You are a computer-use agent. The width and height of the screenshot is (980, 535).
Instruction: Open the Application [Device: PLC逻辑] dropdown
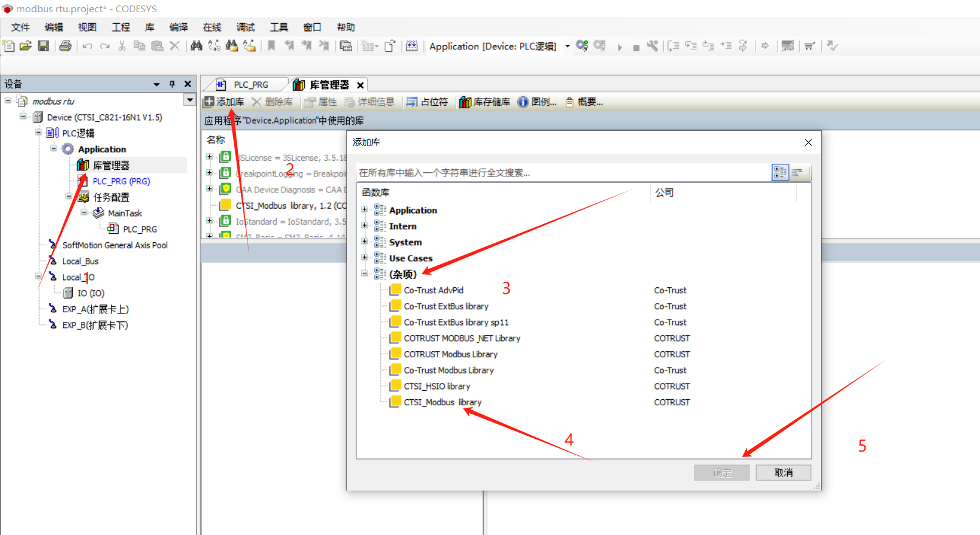567,46
